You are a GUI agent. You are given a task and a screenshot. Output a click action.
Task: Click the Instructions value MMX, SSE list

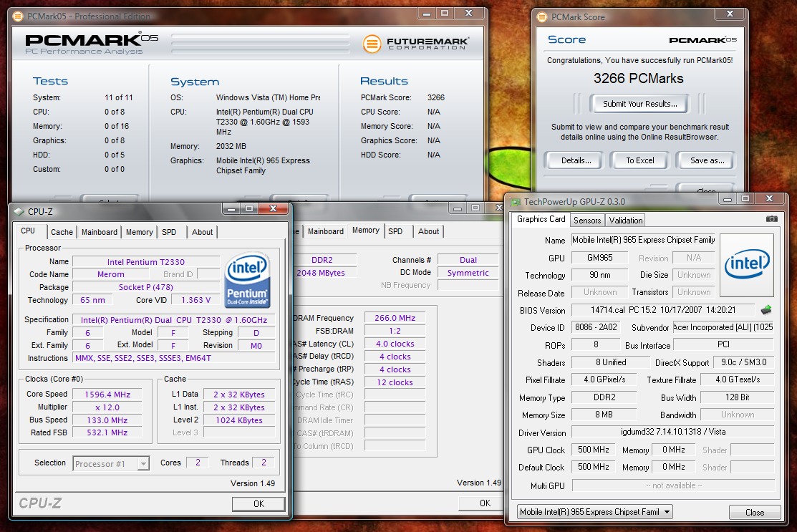(x=173, y=358)
